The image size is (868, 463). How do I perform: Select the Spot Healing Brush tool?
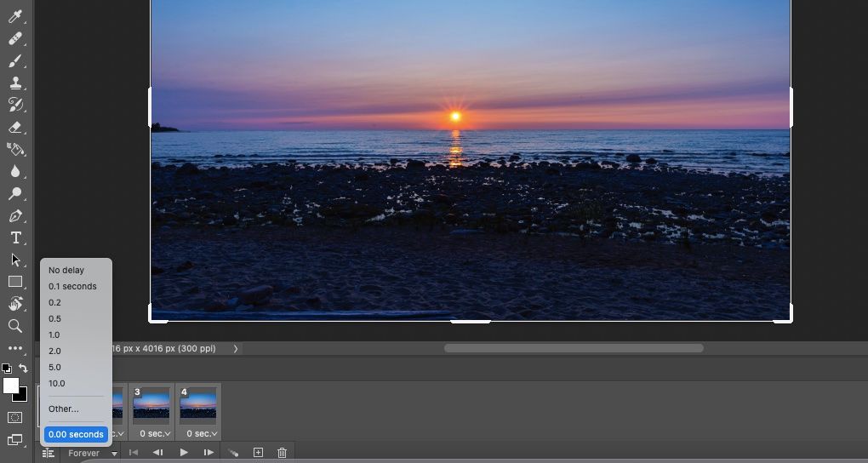point(15,39)
